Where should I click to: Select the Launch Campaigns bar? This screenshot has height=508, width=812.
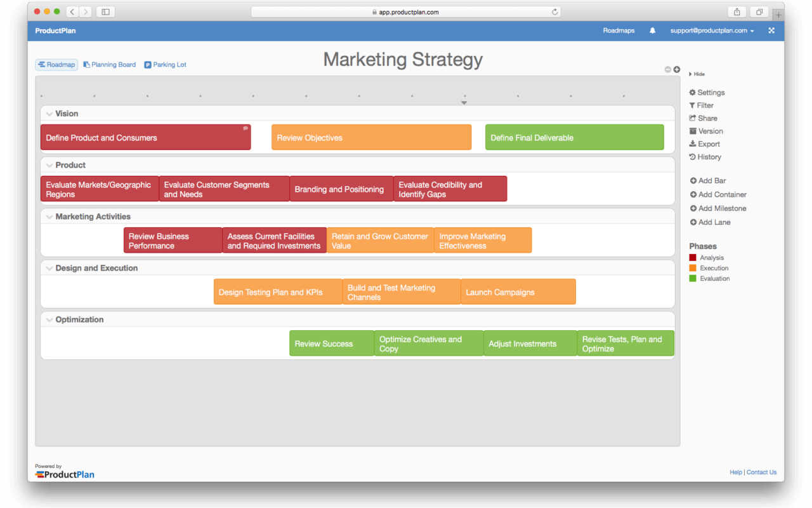coord(518,291)
